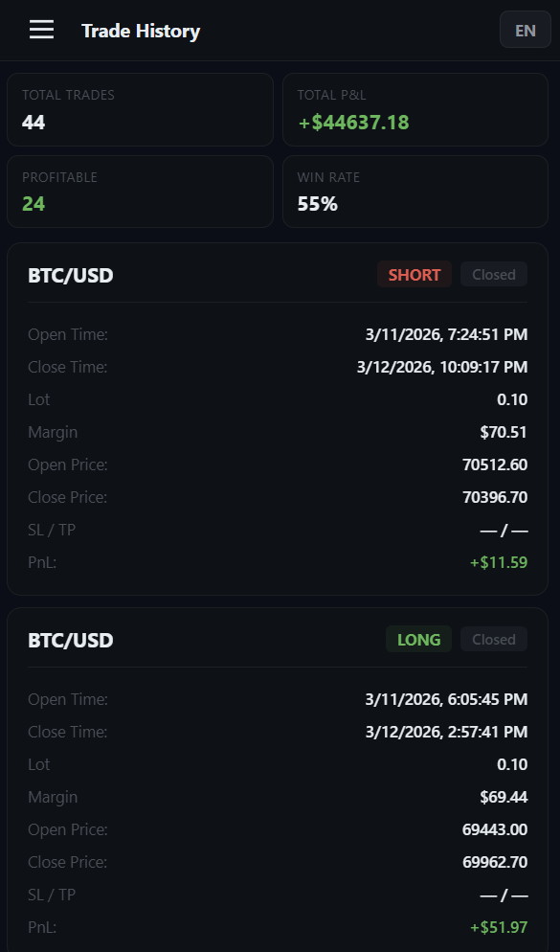Screen dimensions: 560x952
Task: Click the SL / TP row of the SHORT trade
Action: click(x=278, y=530)
